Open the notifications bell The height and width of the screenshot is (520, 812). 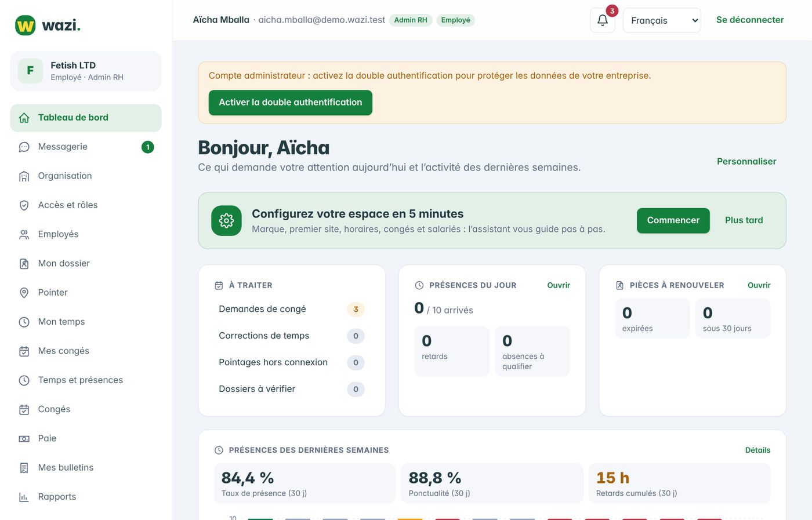pos(603,20)
